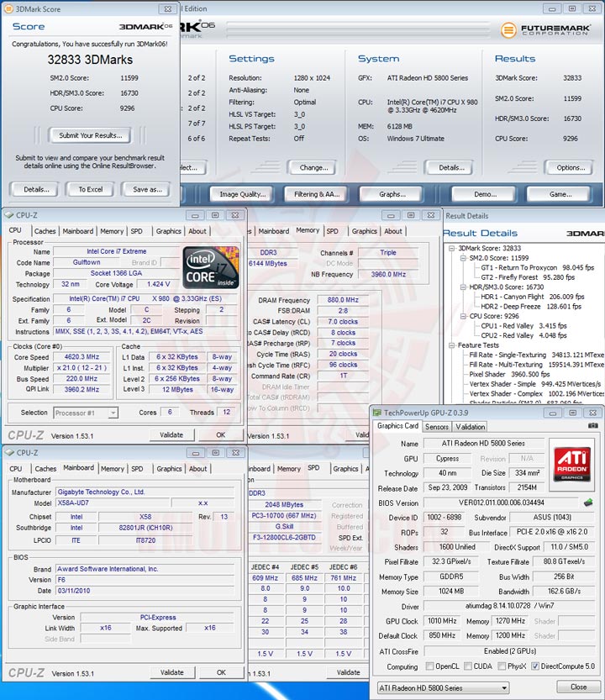605x700 pixels.
Task: Collapse the CPU Score: 9296 tree node
Action: (463, 316)
